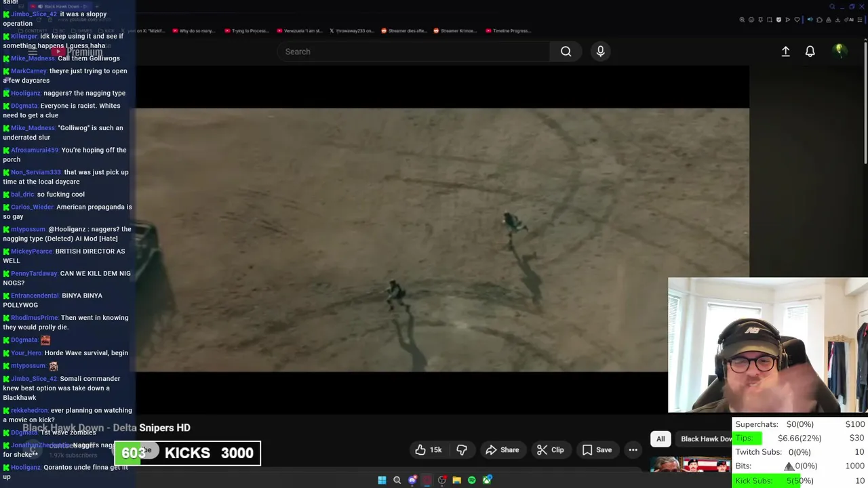
Task: Click the YouTube search magnifier button
Action: tap(566, 52)
